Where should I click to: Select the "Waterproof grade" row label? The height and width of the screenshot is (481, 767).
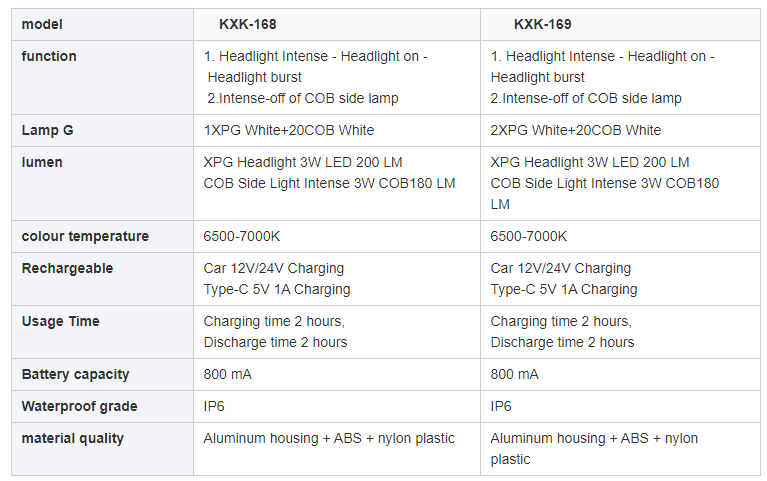pyautogui.click(x=80, y=406)
